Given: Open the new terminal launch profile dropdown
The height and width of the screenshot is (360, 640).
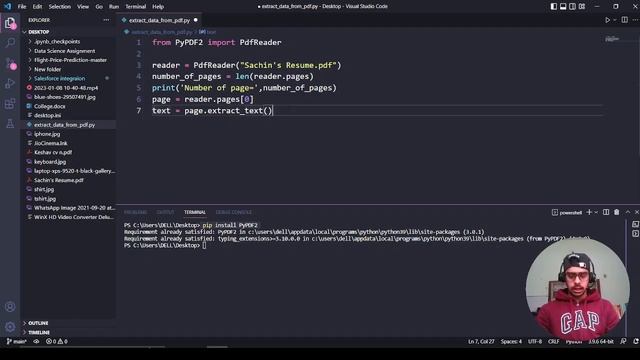Looking at the screenshot, I should (x=596, y=212).
